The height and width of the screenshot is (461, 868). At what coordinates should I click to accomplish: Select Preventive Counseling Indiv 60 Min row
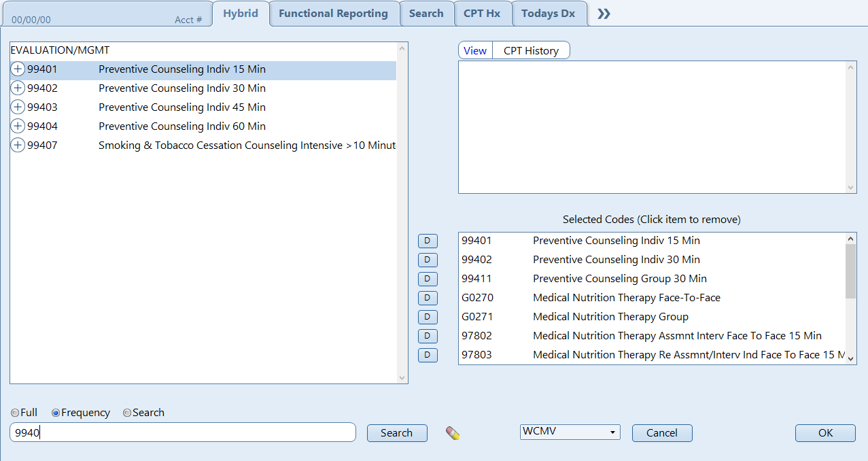click(203, 126)
